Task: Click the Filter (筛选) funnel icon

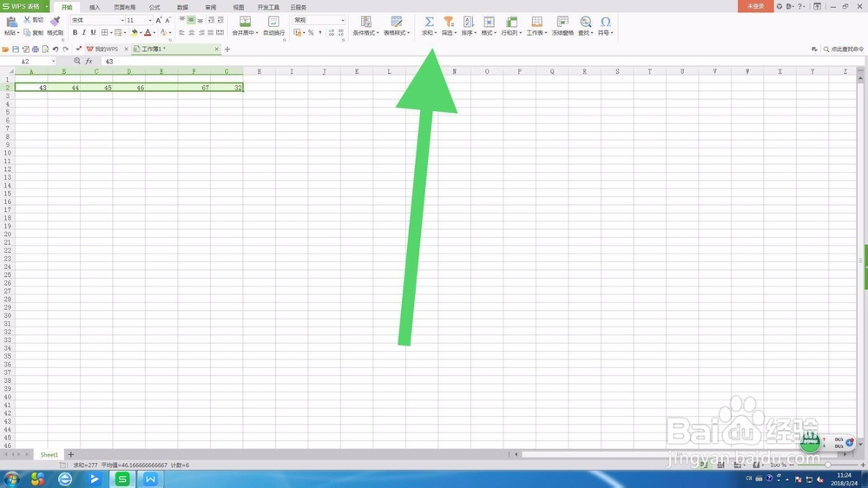Action: 449,22
